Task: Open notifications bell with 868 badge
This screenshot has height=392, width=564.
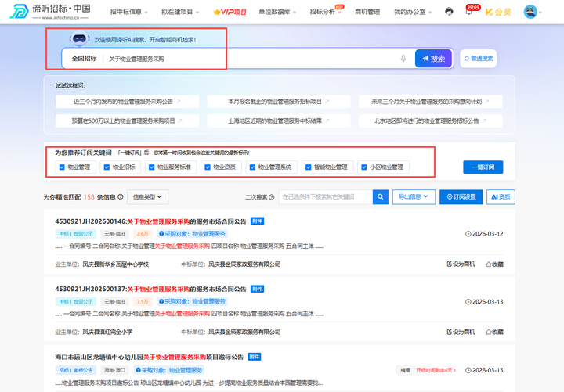Action: click(469, 12)
